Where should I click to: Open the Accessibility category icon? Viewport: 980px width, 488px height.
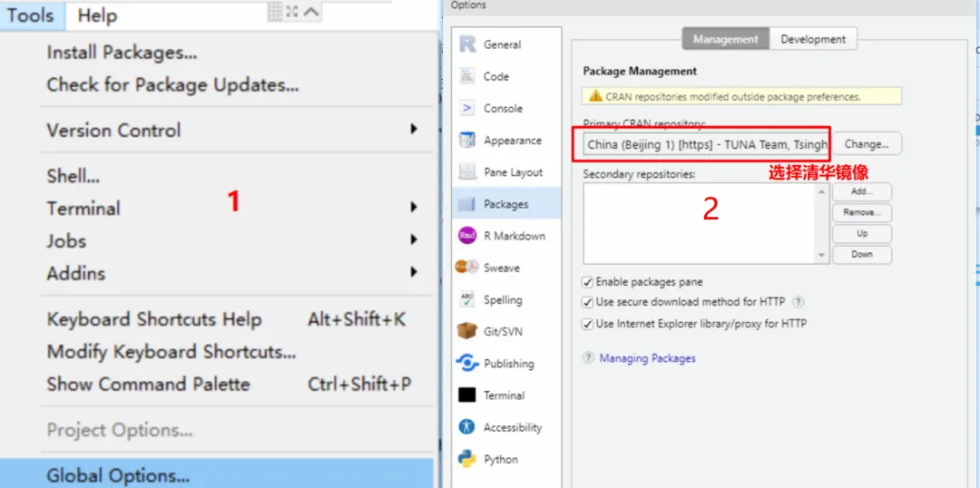[x=467, y=426]
